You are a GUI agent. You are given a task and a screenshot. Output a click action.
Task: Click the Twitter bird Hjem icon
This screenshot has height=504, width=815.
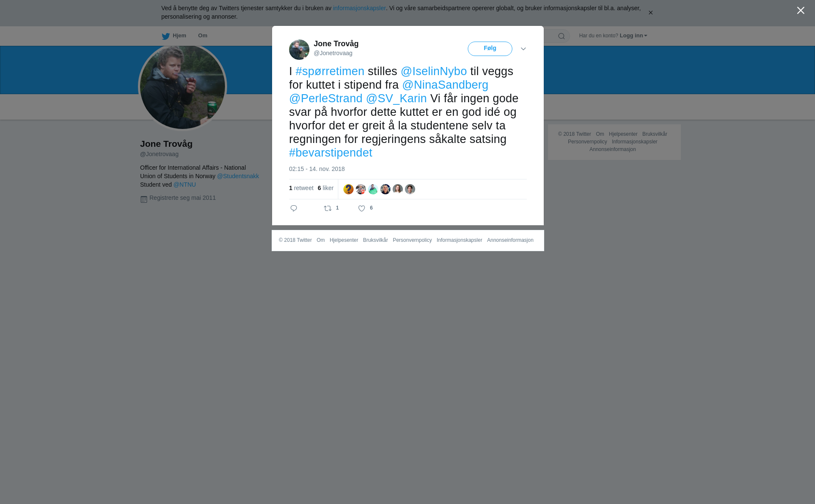(166, 36)
